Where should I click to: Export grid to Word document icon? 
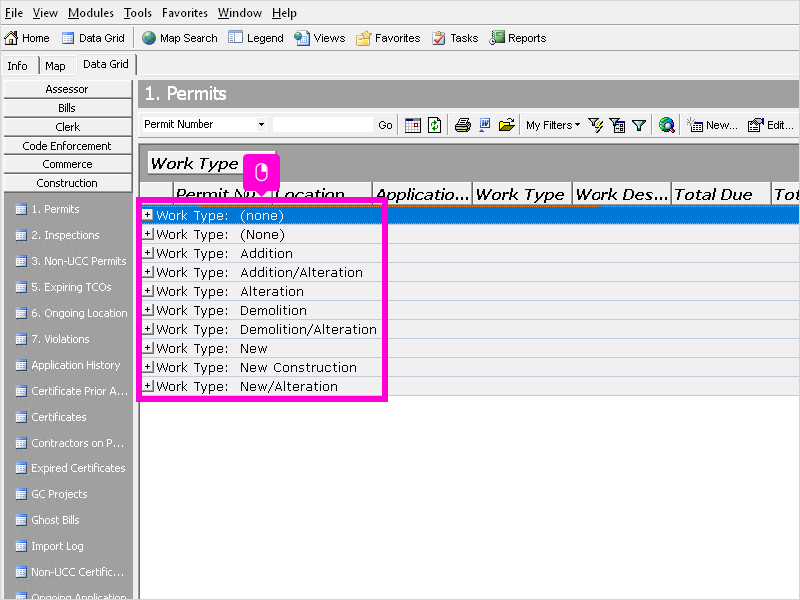(x=485, y=125)
